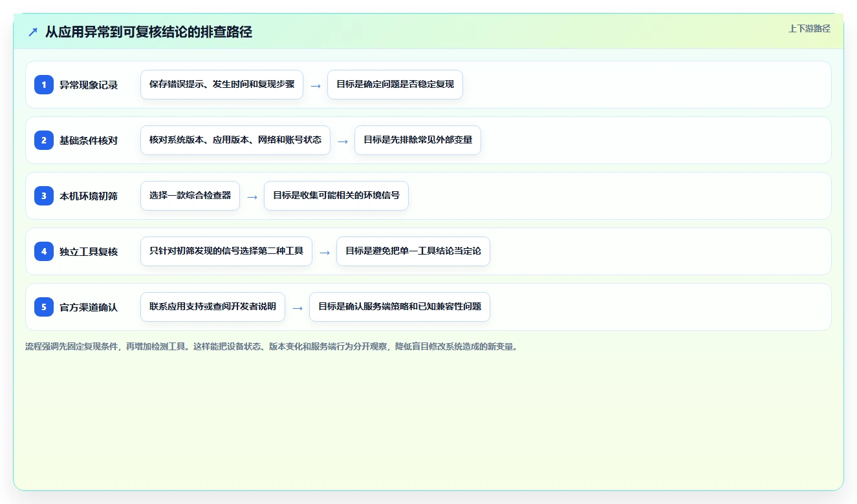This screenshot has width=857, height=504.
Task: Click the 联系应用支持或查阅开发者说明 box
Action: [x=213, y=307]
